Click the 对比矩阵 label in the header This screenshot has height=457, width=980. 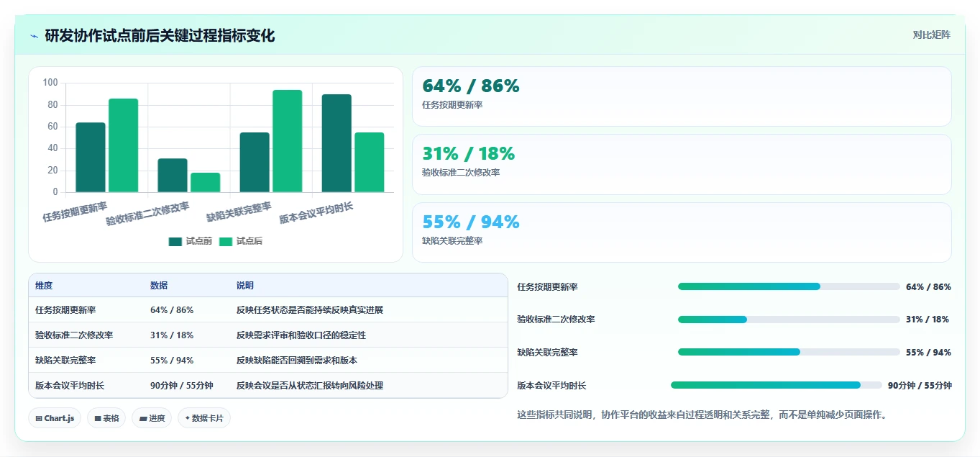(931, 35)
